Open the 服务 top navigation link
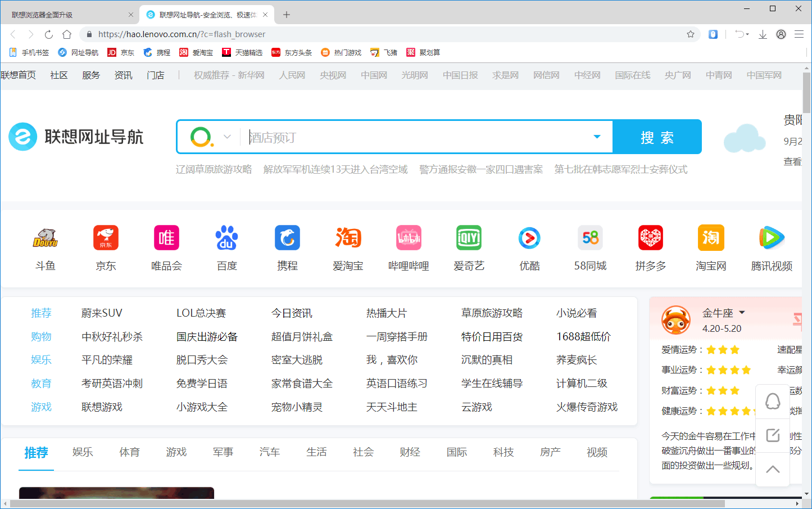This screenshot has width=812, height=509. (x=91, y=75)
